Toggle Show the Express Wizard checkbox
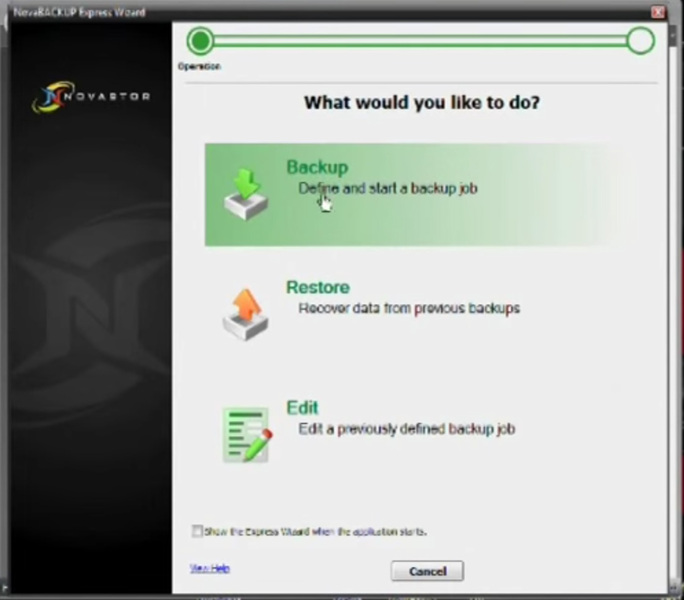Image resolution: width=684 pixels, height=600 pixels. pyautogui.click(x=197, y=531)
